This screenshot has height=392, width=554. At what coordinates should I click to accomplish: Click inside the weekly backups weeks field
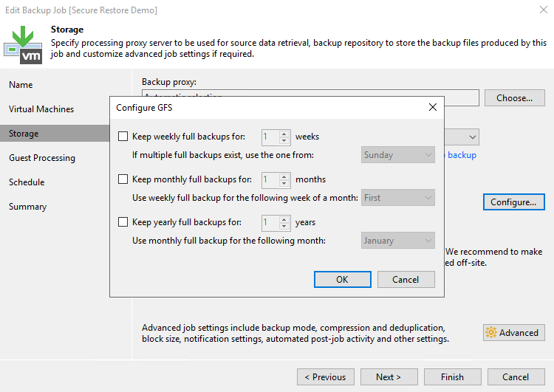point(270,137)
